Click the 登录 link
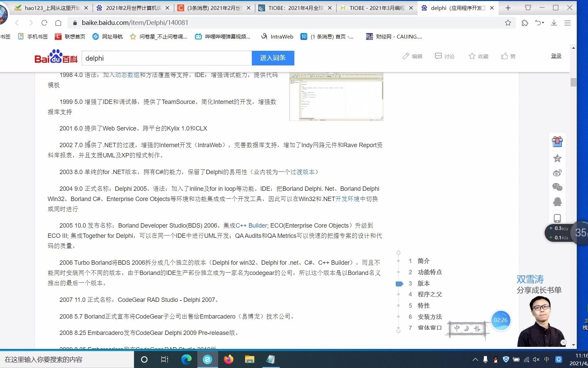Viewport: 588px width, 368px height. (x=556, y=56)
